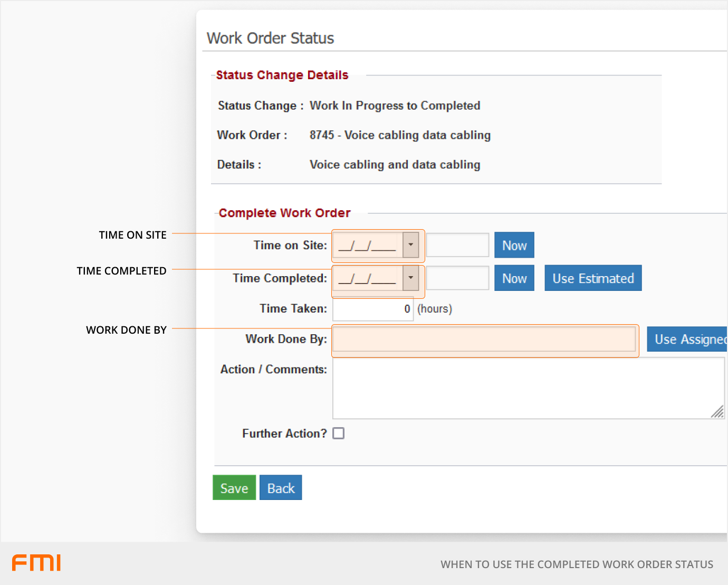
Task: Click the Time on Site time box
Action: [x=457, y=246]
